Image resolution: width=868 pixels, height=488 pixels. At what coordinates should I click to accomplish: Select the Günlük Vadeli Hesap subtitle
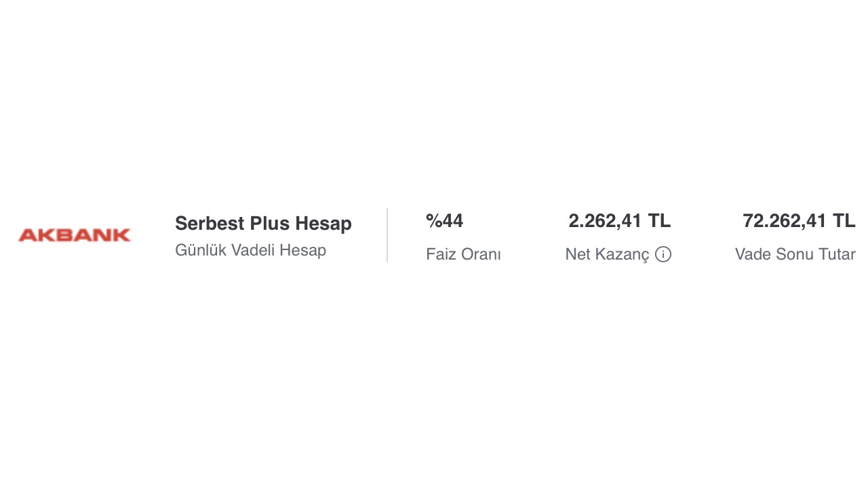(250, 250)
